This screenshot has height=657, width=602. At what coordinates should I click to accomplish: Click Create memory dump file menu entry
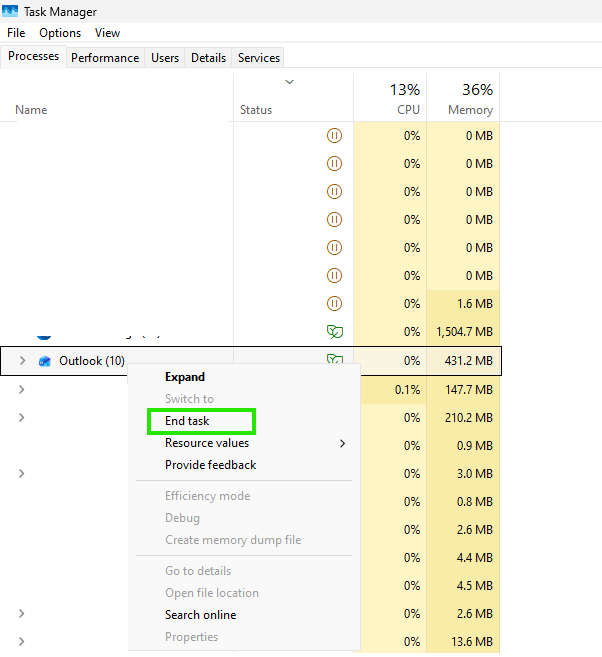(233, 540)
